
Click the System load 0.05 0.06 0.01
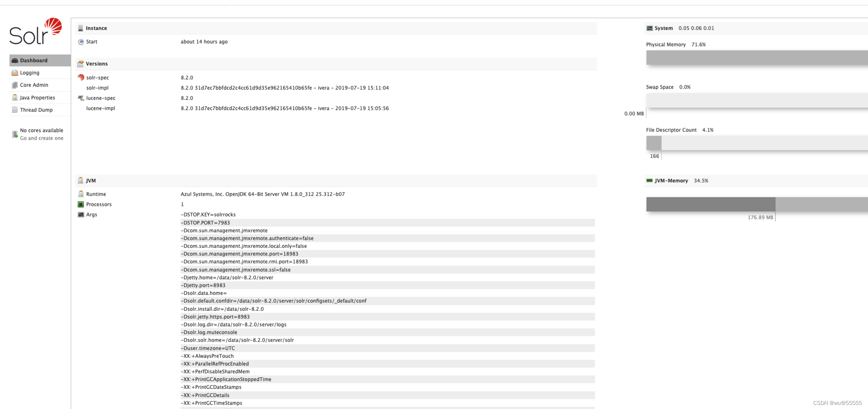(696, 28)
